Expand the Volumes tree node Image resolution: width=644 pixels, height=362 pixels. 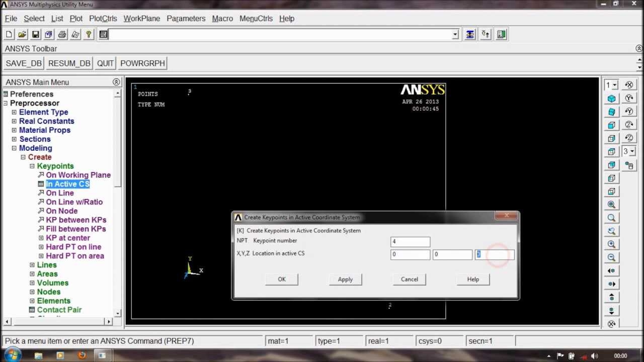[32, 283]
